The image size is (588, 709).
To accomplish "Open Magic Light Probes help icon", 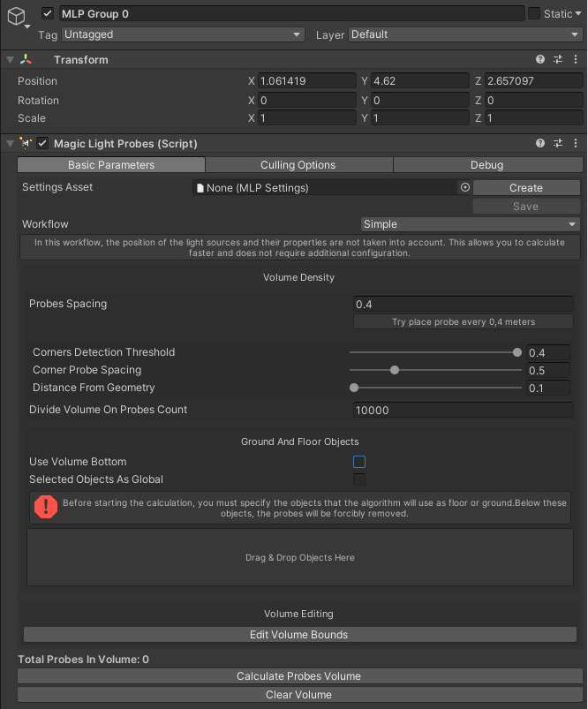I will [x=540, y=144].
